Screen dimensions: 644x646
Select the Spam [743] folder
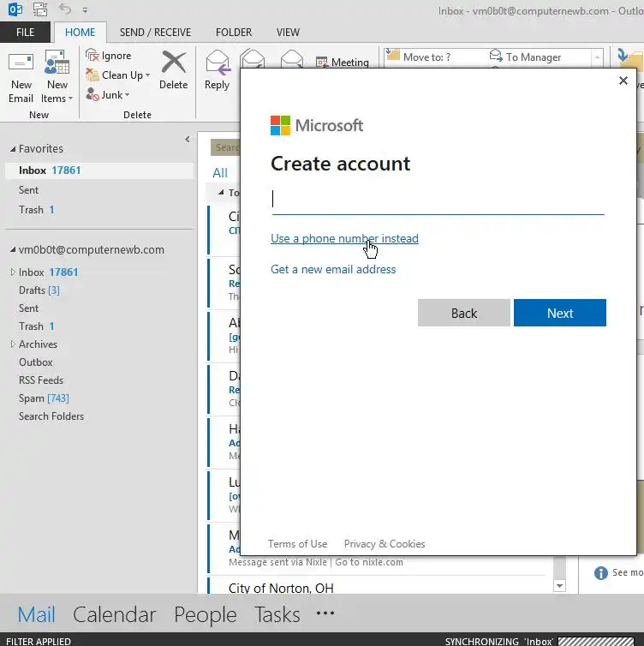(x=44, y=398)
